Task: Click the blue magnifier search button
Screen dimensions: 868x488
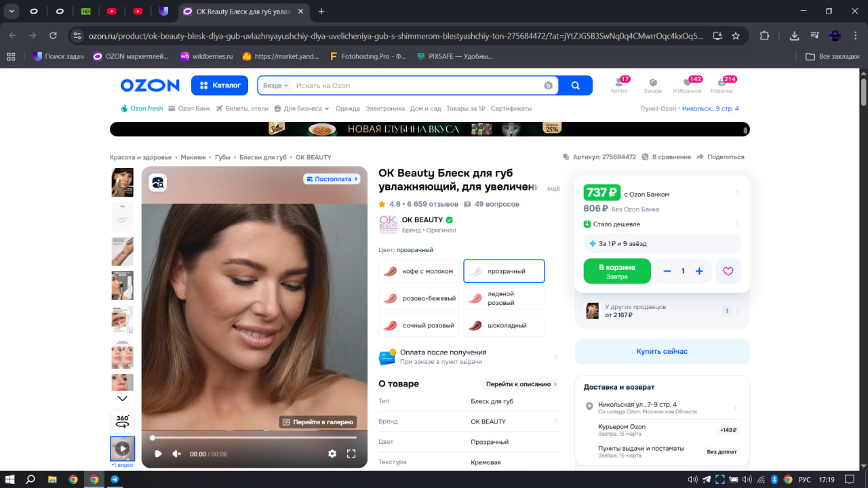Action: (576, 85)
